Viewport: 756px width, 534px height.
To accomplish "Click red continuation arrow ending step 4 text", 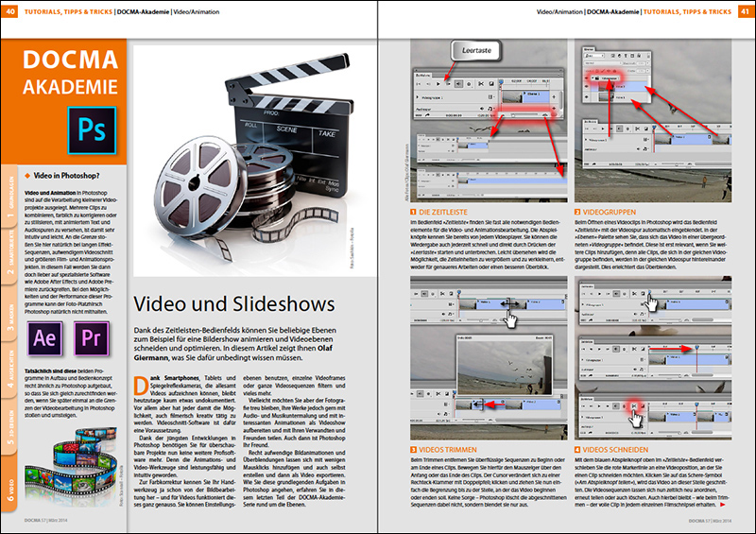I will click(x=722, y=505).
